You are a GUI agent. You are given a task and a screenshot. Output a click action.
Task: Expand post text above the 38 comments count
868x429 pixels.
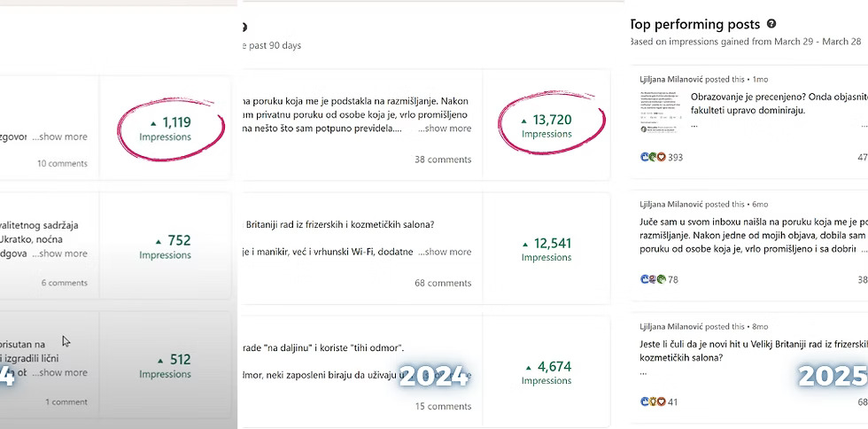pos(444,129)
